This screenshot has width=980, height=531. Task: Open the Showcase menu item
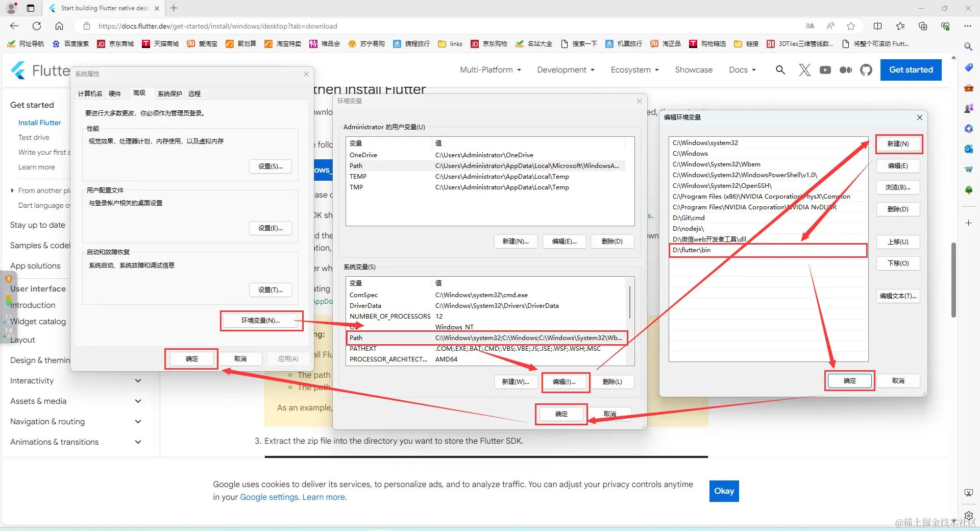(x=694, y=70)
